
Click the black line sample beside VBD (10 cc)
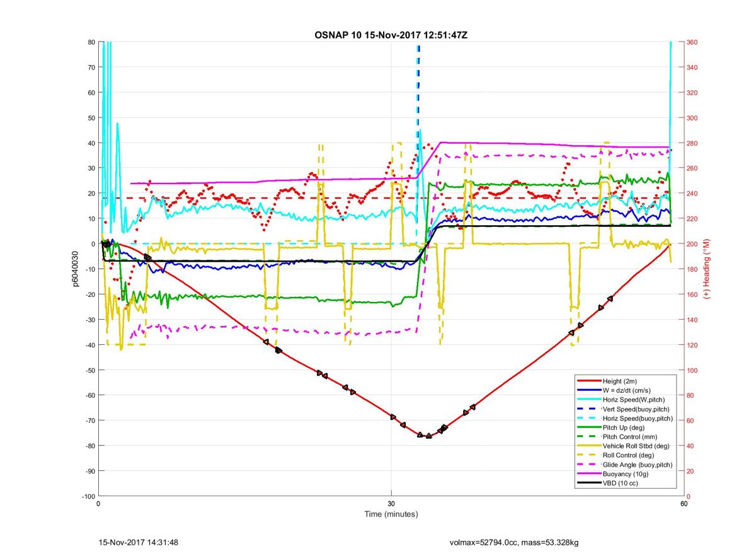pyautogui.click(x=588, y=483)
